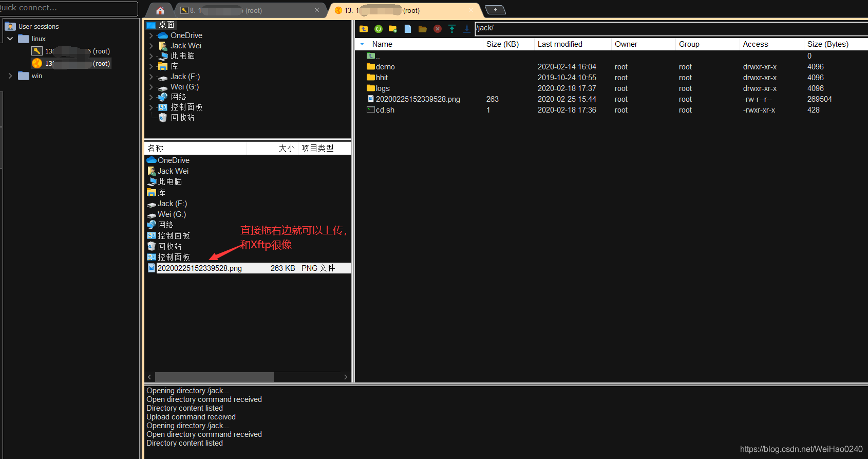Select Jack Wei in local file list
This screenshot has width=868, height=459.
(168, 171)
